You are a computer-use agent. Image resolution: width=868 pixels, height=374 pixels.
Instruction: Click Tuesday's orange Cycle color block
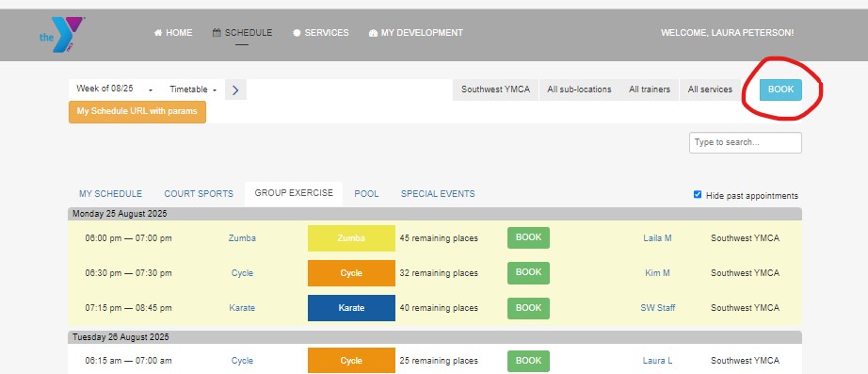click(x=351, y=361)
